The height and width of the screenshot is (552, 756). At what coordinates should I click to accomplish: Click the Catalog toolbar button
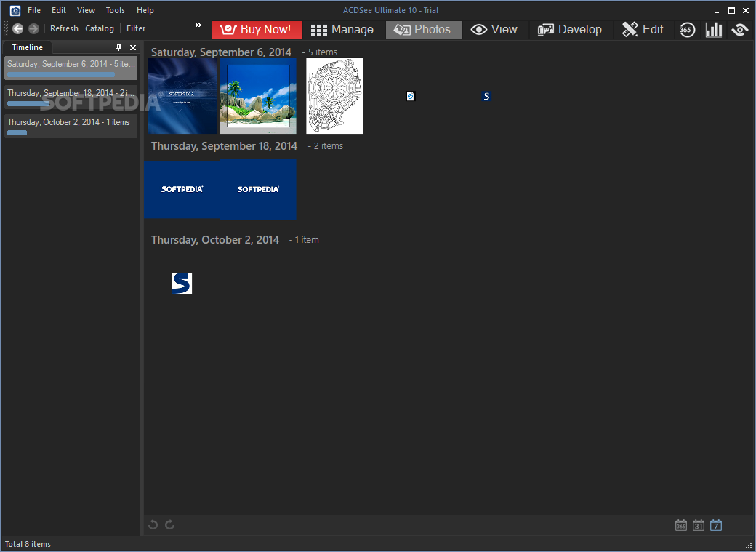pos(100,28)
